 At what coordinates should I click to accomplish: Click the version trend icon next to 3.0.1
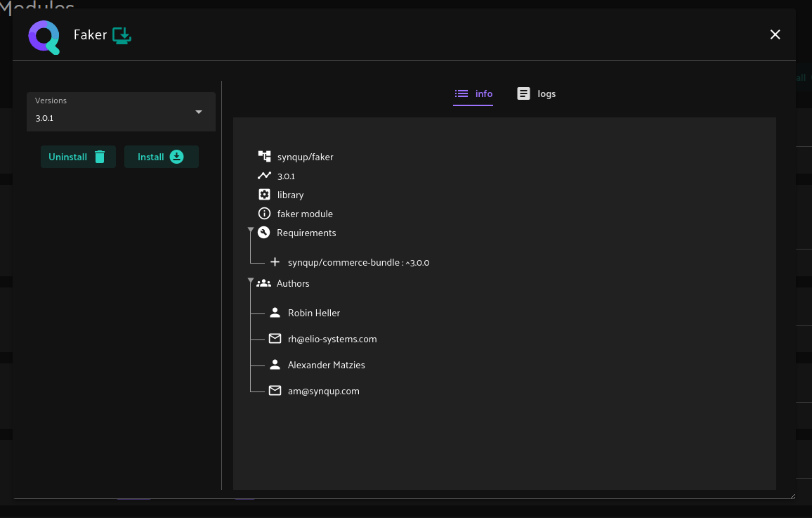pos(264,176)
